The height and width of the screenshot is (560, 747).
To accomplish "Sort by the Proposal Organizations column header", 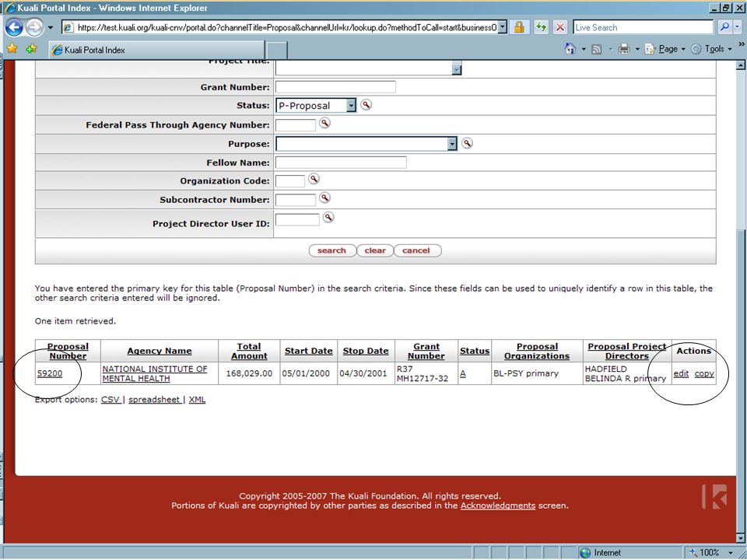I will pyautogui.click(x=537, y=351).
